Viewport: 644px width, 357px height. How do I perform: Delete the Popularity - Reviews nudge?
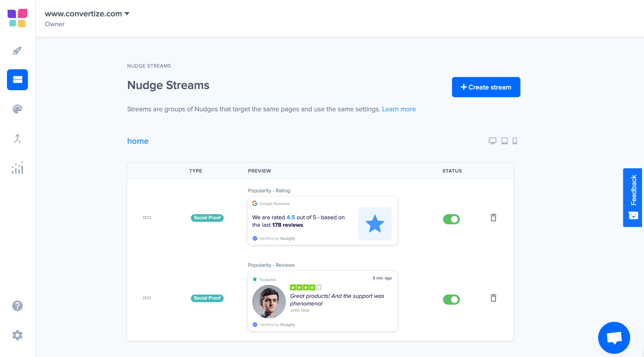[x=493, y=298]
